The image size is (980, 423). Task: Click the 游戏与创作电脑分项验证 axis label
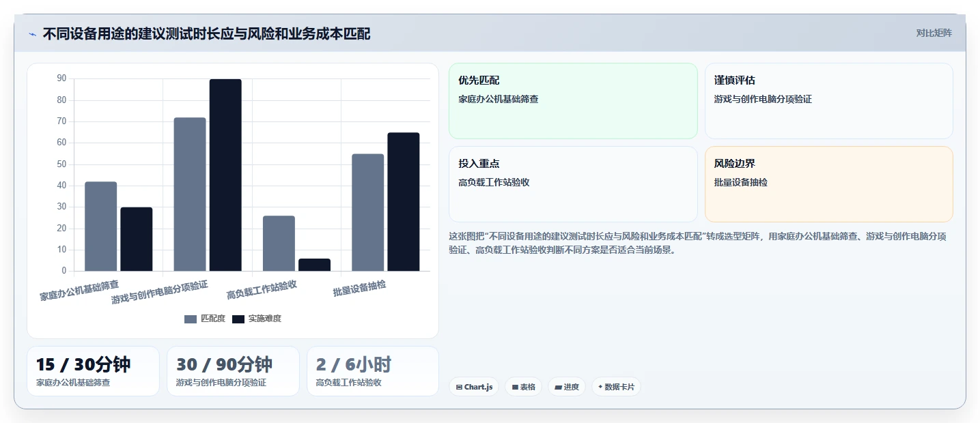click(160, 291)
